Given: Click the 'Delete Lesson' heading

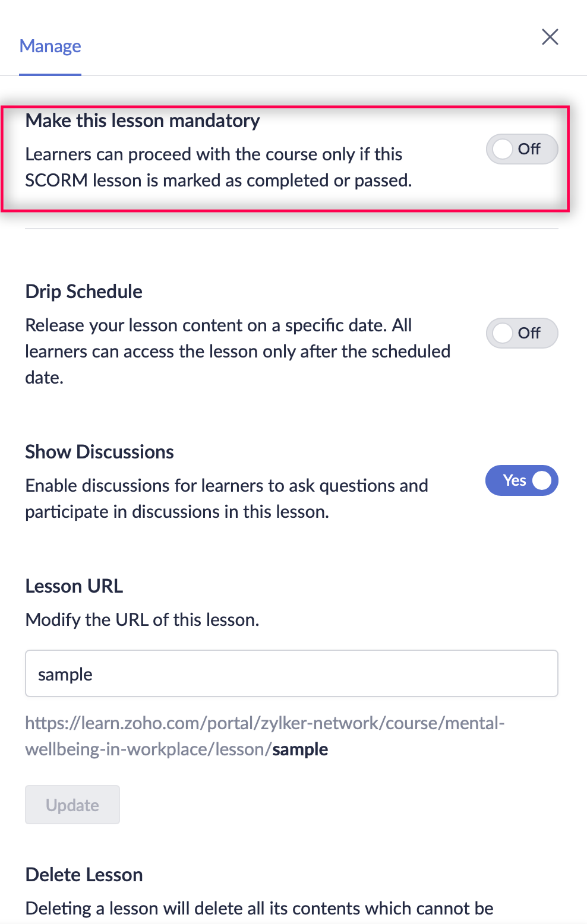Looking at the screenshot, I should point(84,875).
